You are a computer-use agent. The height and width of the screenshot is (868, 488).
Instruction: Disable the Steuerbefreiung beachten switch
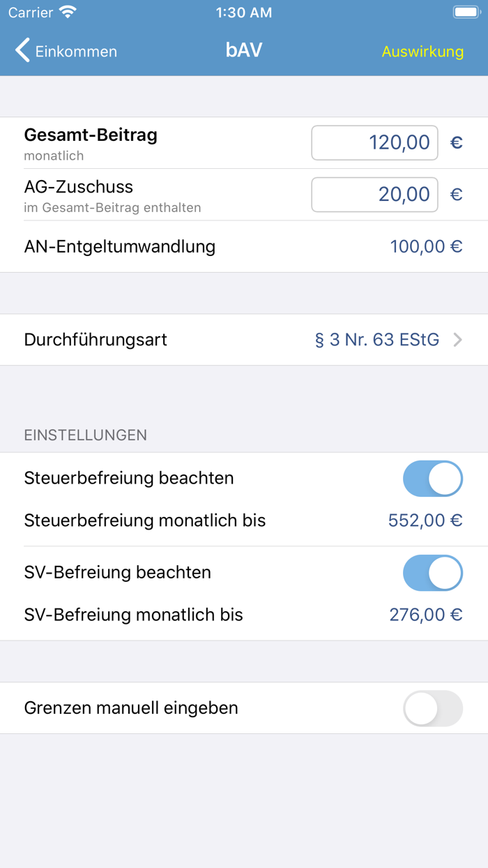click(432, 479)
